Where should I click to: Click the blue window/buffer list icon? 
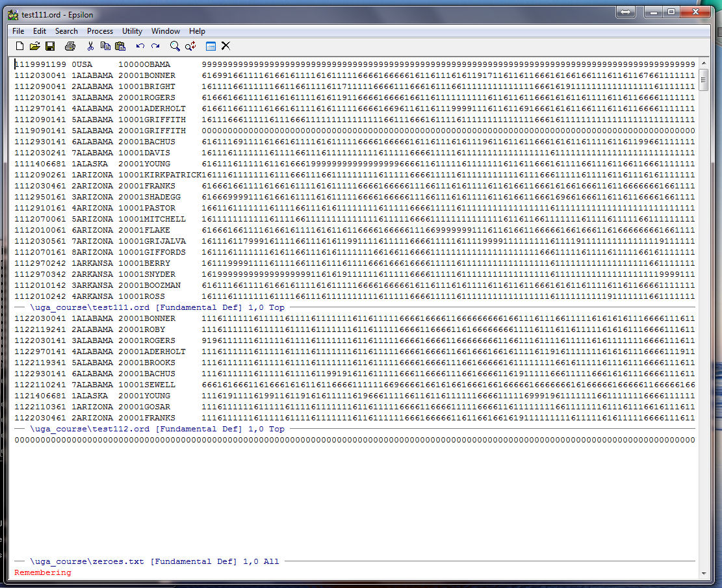tap(211, 46)
